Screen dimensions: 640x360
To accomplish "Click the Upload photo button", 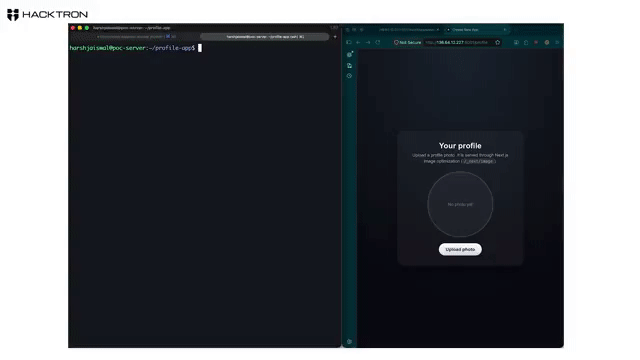I will (x=460, y=249).
